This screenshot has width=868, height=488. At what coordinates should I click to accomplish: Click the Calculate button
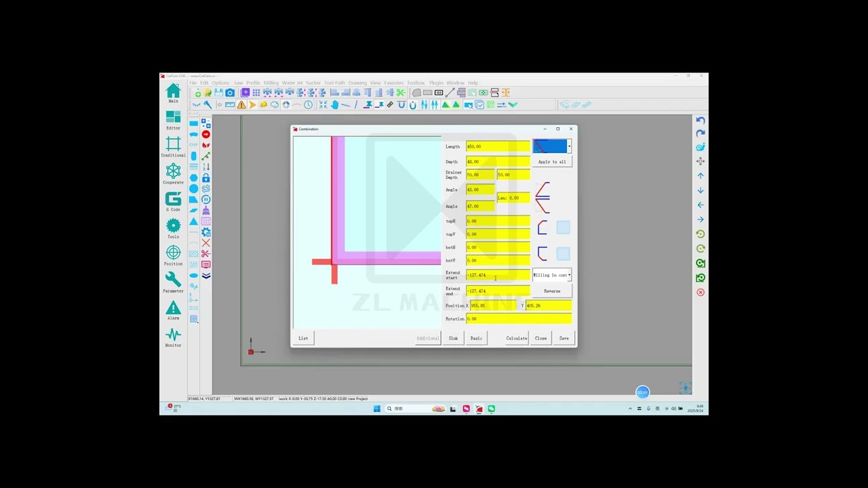[x=516, y=338]
